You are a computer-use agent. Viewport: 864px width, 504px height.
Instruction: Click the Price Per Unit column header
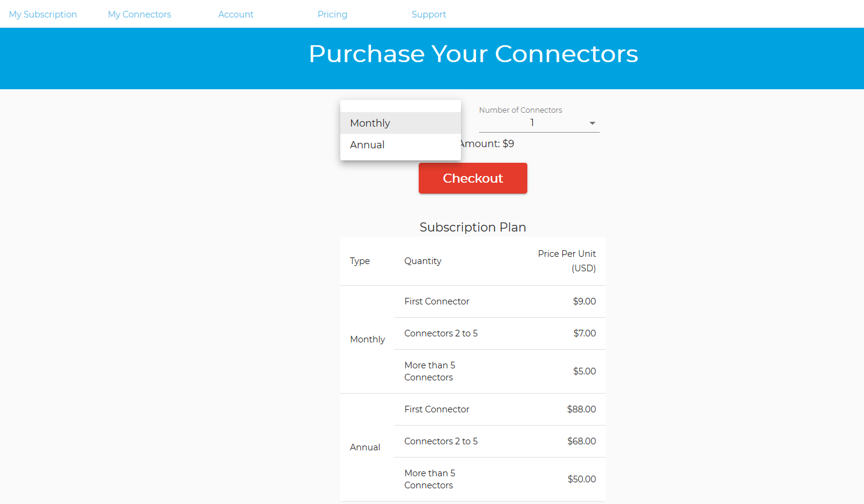567,261
